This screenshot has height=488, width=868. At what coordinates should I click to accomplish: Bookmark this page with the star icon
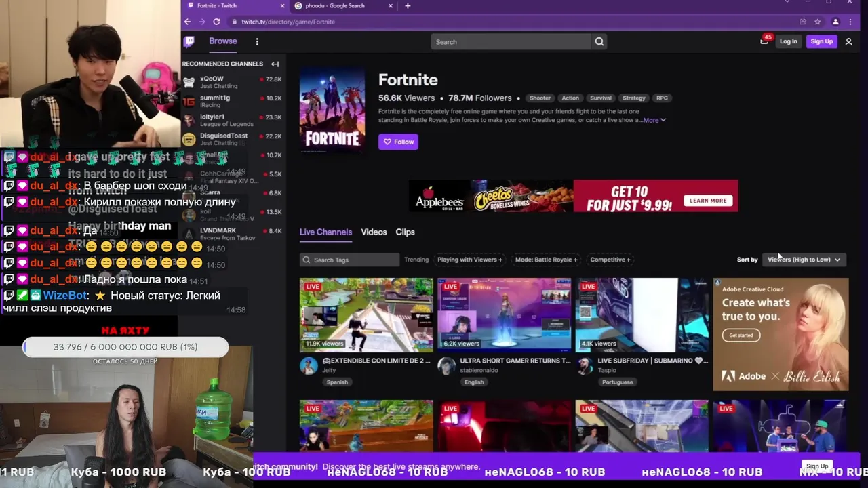818,22
